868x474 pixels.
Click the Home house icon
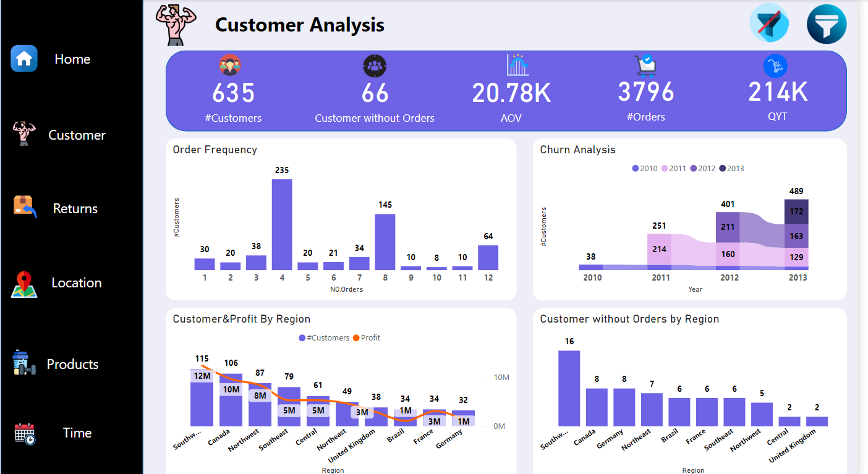click(x=24, y=59)
